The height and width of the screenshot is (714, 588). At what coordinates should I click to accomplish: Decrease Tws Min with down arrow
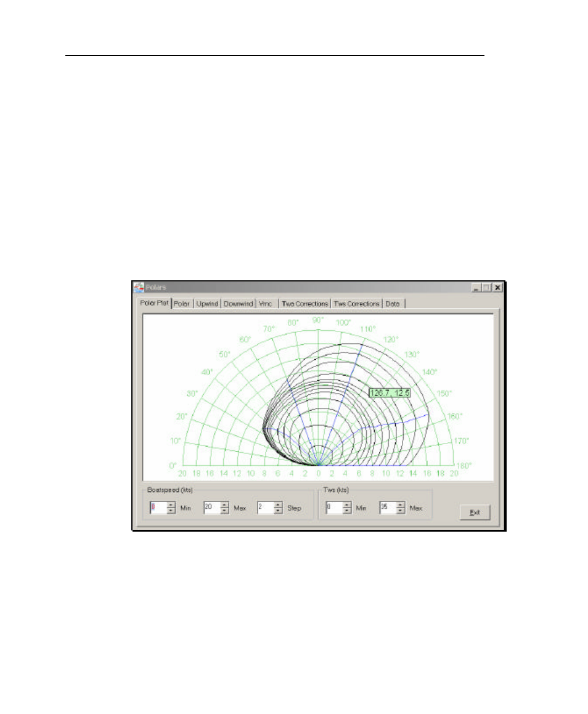click(347, 511)
